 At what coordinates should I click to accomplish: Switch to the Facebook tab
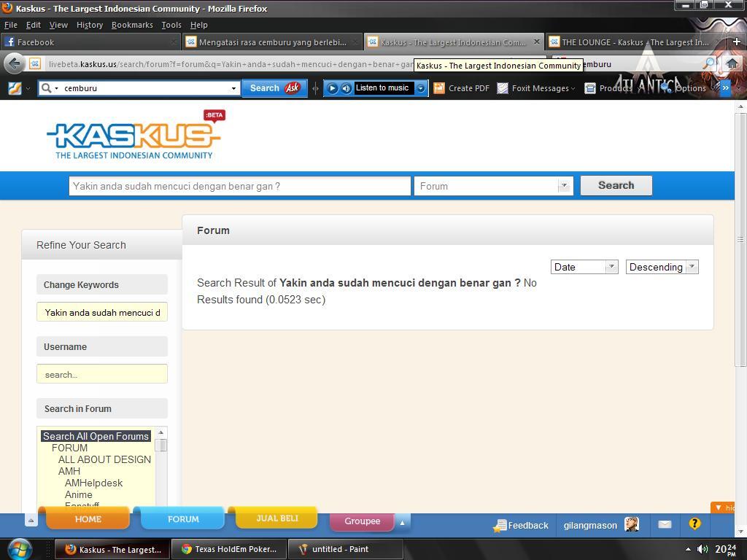click(90, 42)
